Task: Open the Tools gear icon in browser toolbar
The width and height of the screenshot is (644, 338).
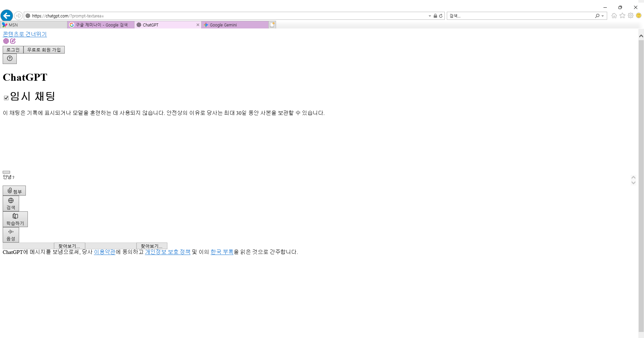Action: click(x=631, y=16)
